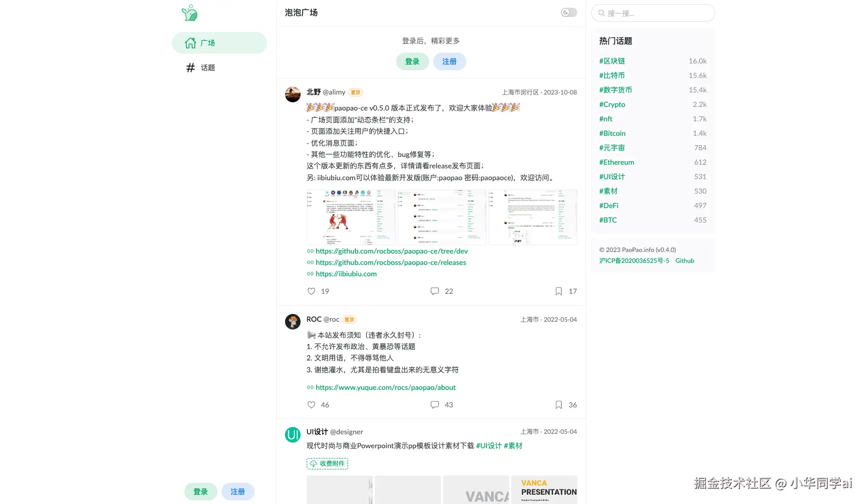Open alimy's profile avatar

click(x=293, y=94)
